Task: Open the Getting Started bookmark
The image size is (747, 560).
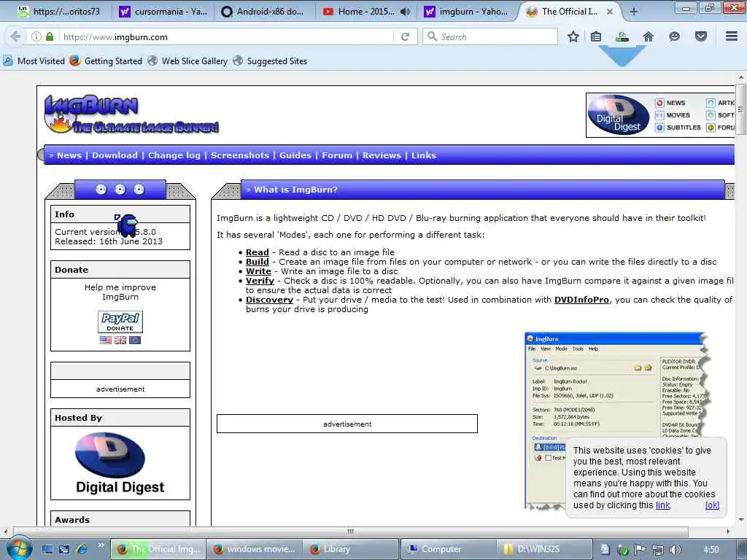Action: coord(106,61)
